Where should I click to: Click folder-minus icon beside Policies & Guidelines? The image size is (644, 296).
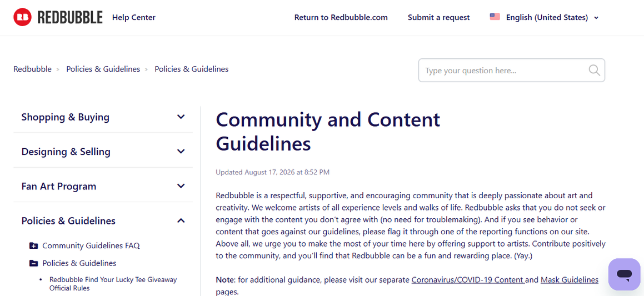pos(34,263)
